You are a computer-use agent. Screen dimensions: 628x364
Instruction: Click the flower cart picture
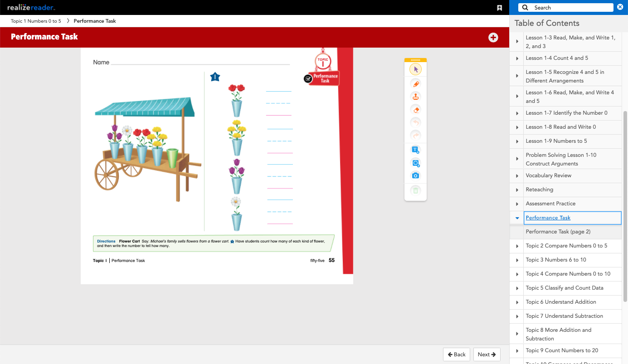(x=147, y=150)
